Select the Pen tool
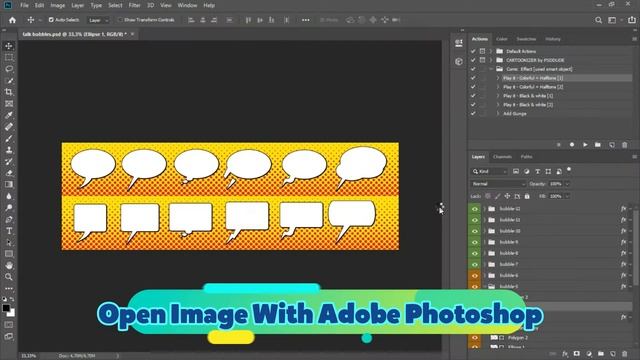Image resolution: width=640 pixels, height=360 pixels. (x=9, y=219)
